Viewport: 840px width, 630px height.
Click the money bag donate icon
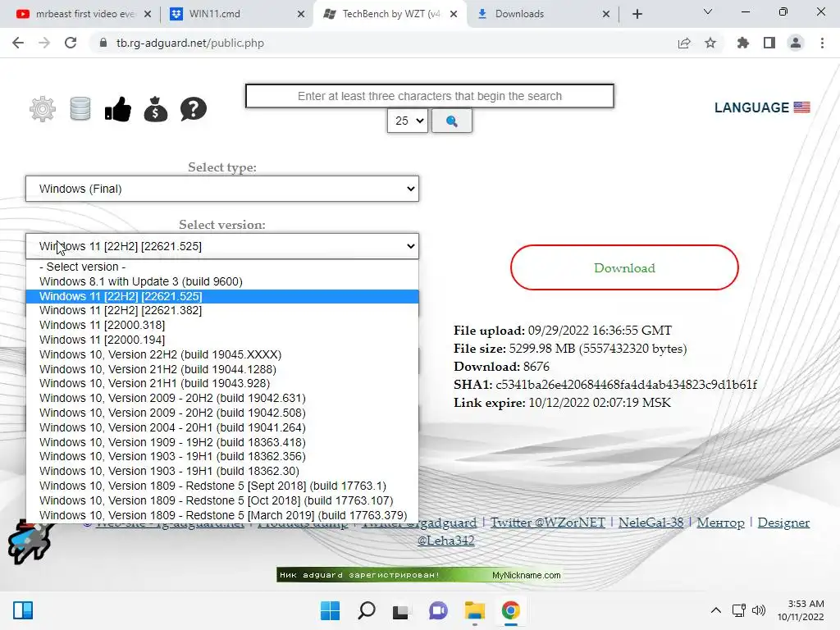tap(155, 109)
